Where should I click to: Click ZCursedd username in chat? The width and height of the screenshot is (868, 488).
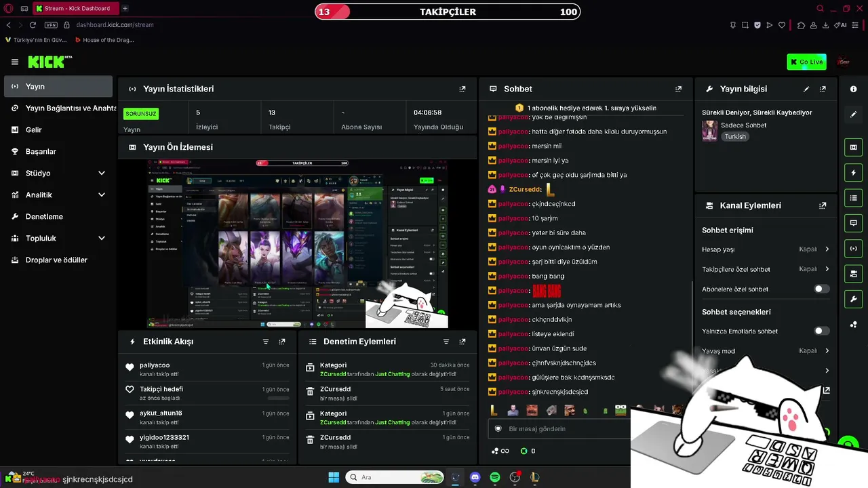tap(525, 190)
